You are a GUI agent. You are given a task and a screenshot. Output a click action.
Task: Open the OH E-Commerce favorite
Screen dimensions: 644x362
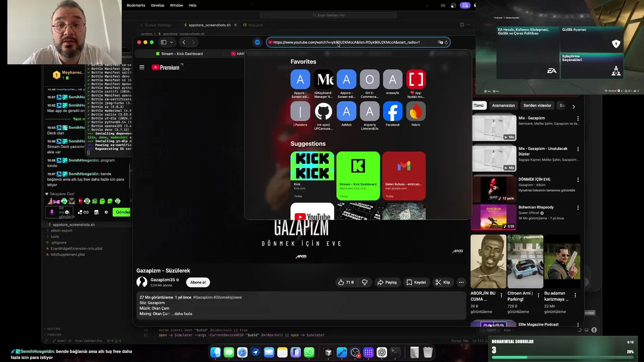(369, 84)
